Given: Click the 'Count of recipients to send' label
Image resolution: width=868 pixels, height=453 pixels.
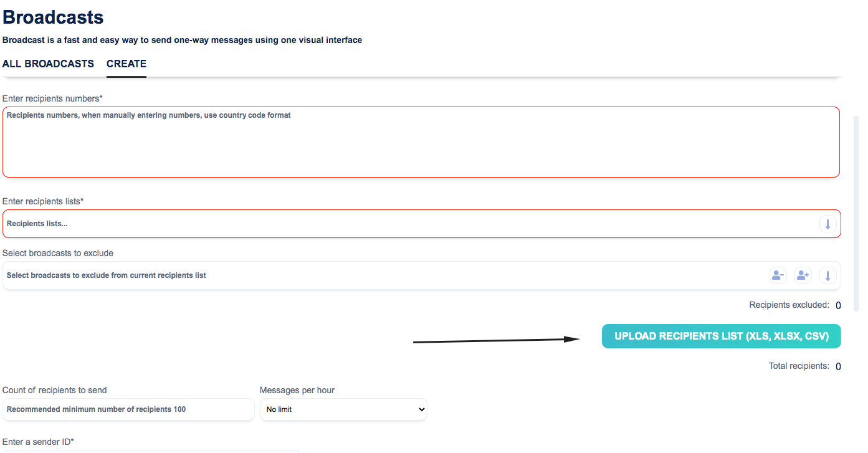Looking at the screenshot, I should pos(55,390).
